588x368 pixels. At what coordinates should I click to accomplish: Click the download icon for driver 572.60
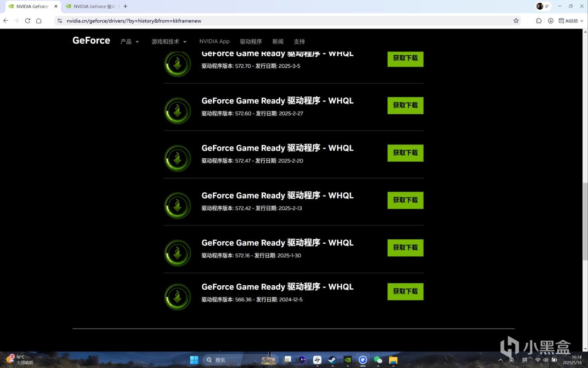(x=177, y=111)
